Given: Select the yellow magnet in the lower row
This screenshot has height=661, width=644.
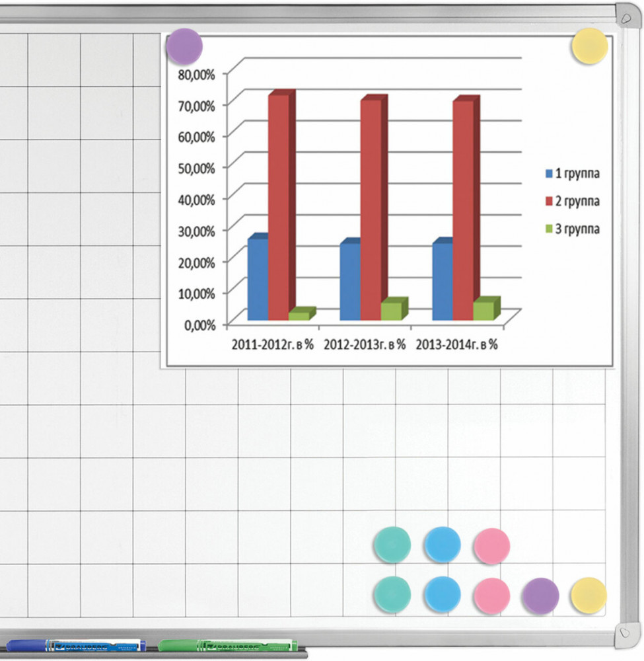Looking at the screenshot, I should pos(589,595).
